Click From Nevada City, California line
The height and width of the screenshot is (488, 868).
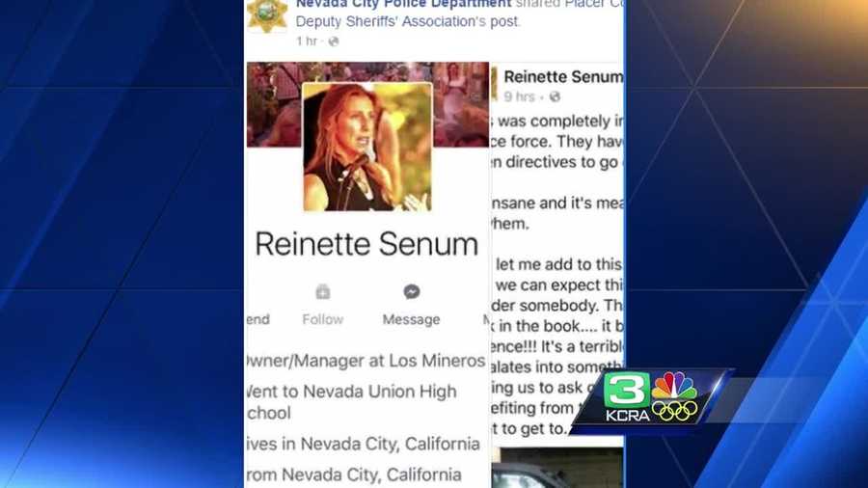[354, 474]
